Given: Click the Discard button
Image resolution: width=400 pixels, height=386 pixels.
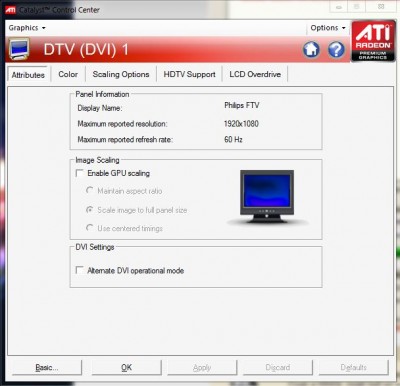Looking at the screenshot, I should coord(278,367).
